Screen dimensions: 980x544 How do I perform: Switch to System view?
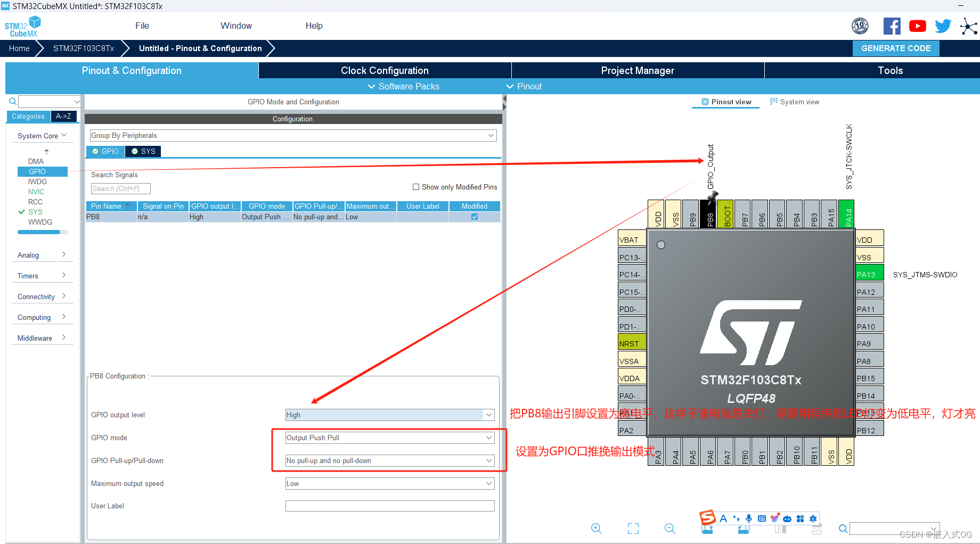tap(795, 102)
